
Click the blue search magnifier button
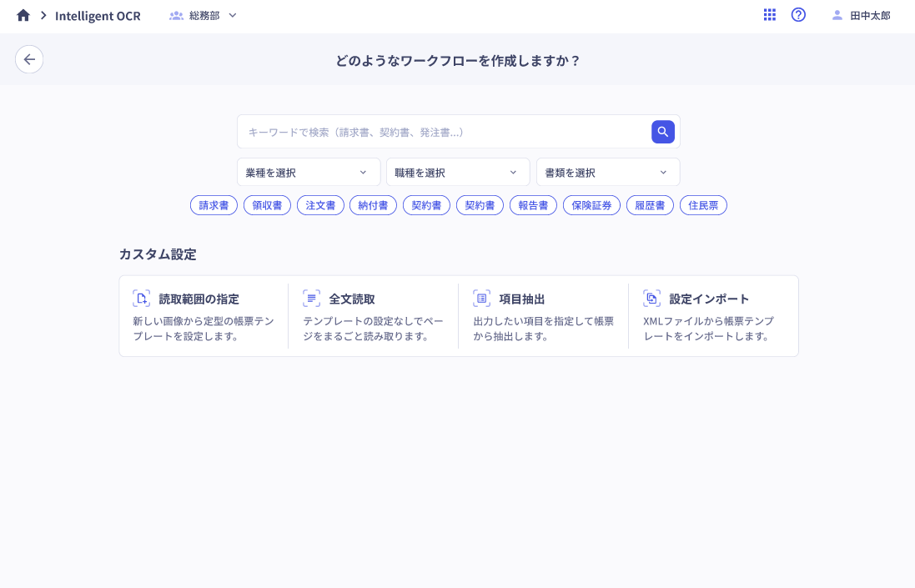click(x=662, y=132)
